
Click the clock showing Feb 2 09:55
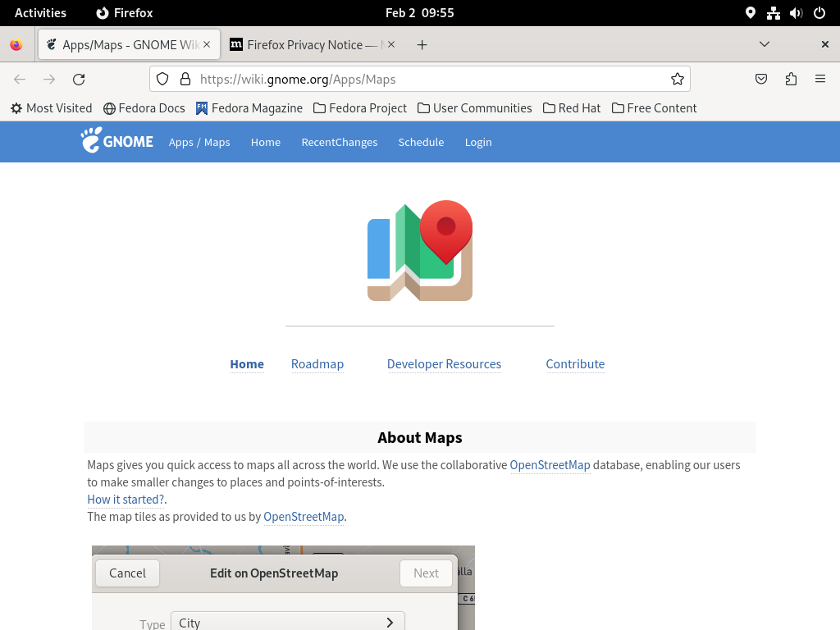(419, 13)
